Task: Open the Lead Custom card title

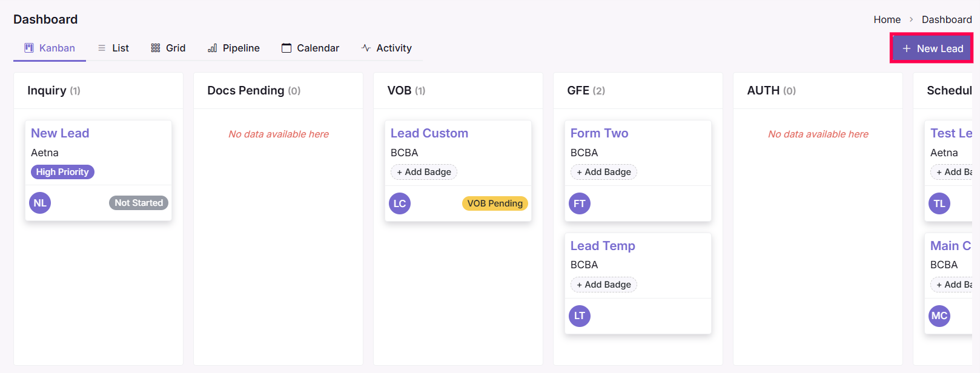Action: (429, 133)
